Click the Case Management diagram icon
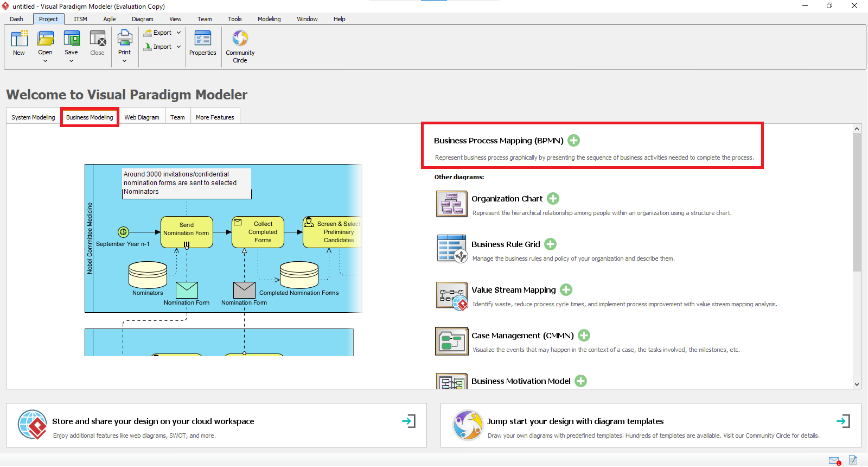 click(452, 341)
